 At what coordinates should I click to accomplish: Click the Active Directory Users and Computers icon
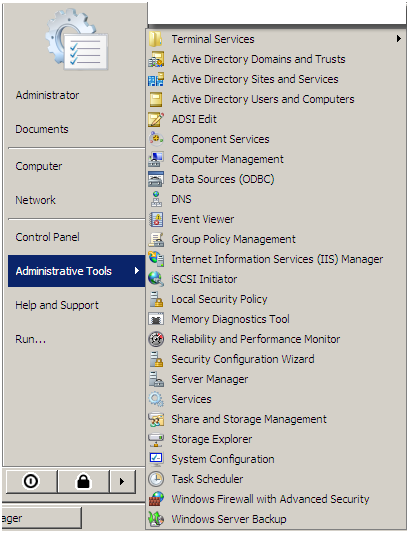(x=156, y=99)
